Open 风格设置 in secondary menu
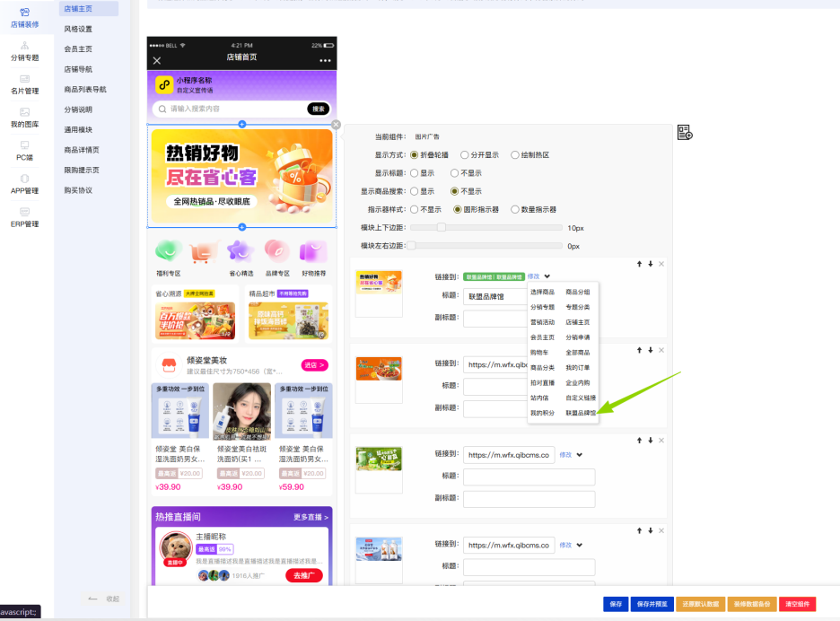This screenshot has height=621, width=840. pyautogui.click(x=78, y=29)
